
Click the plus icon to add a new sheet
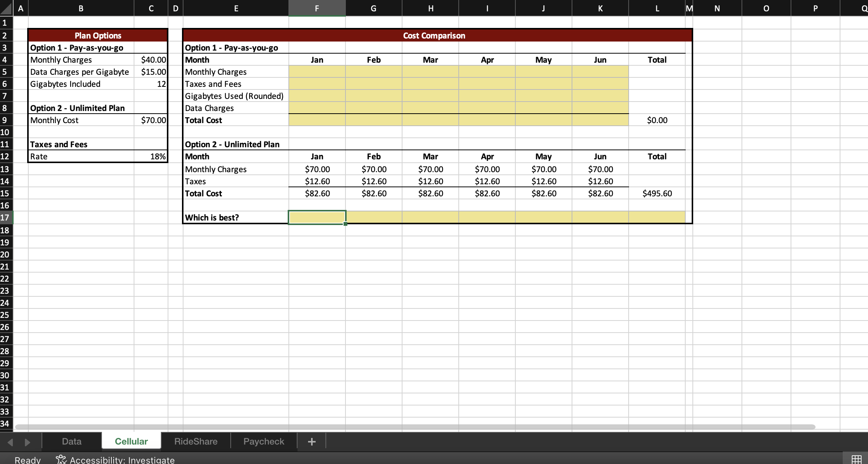coord(311,441)
